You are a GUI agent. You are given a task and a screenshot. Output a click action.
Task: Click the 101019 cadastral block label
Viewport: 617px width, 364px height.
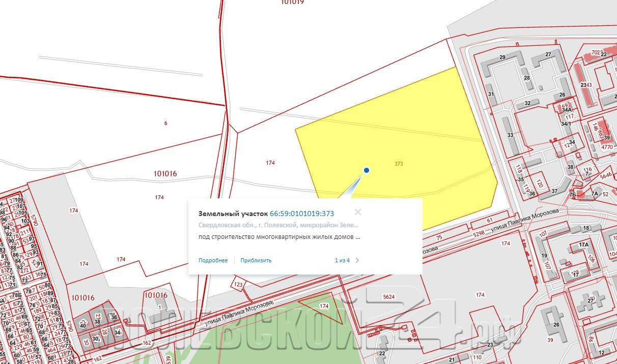click(292, 2)
